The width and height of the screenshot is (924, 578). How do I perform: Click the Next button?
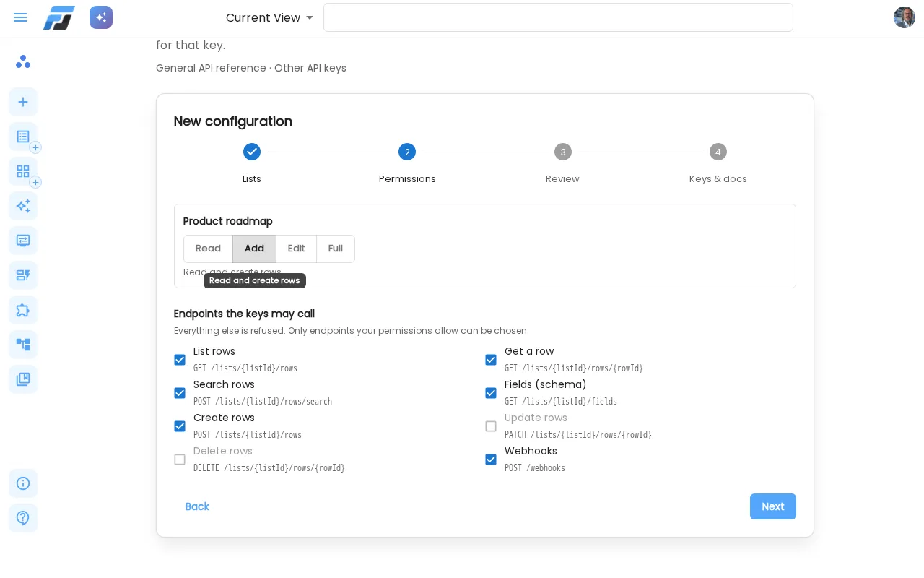point(773,506)
